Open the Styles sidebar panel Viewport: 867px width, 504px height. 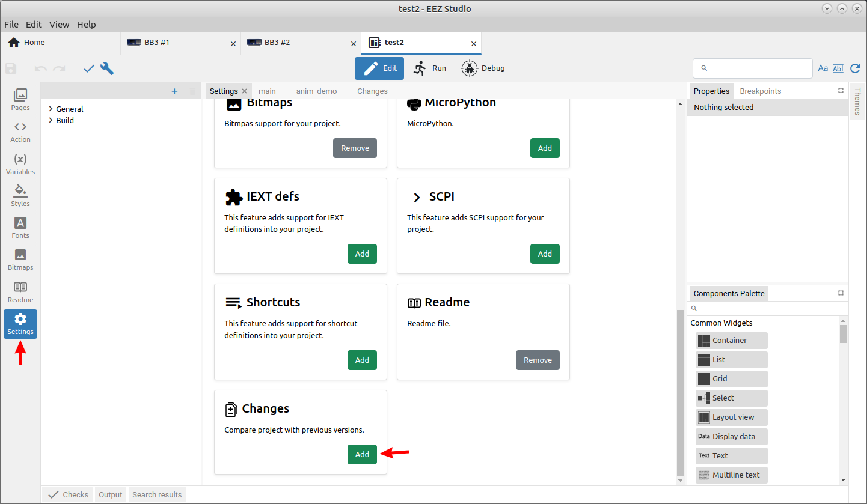pos(20,196)
